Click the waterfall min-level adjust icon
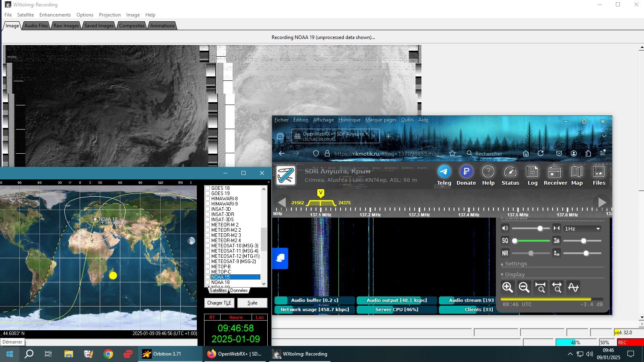This screenshot has width=644, height=362. click(x=557, y=253)
